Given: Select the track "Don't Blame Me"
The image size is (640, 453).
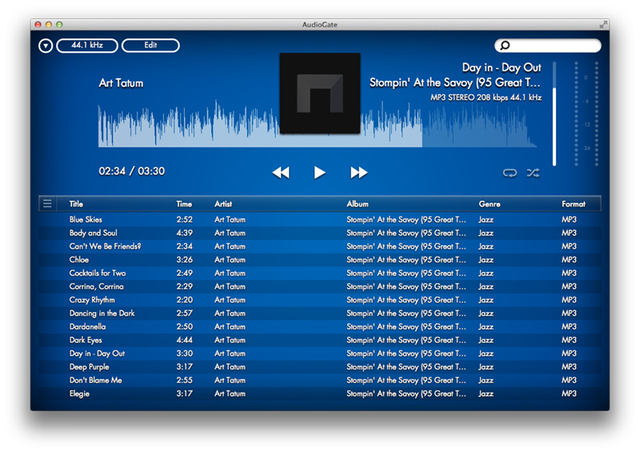Looking at the screenshot, I should pyautogui.click(x=320, y=380).
